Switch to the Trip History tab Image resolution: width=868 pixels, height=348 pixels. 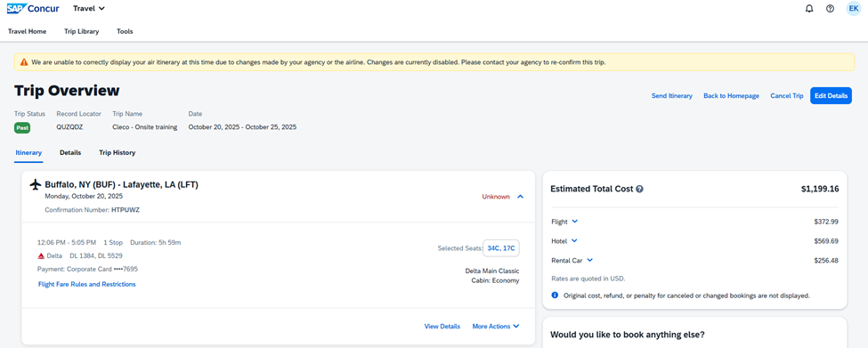pos(117,152)
